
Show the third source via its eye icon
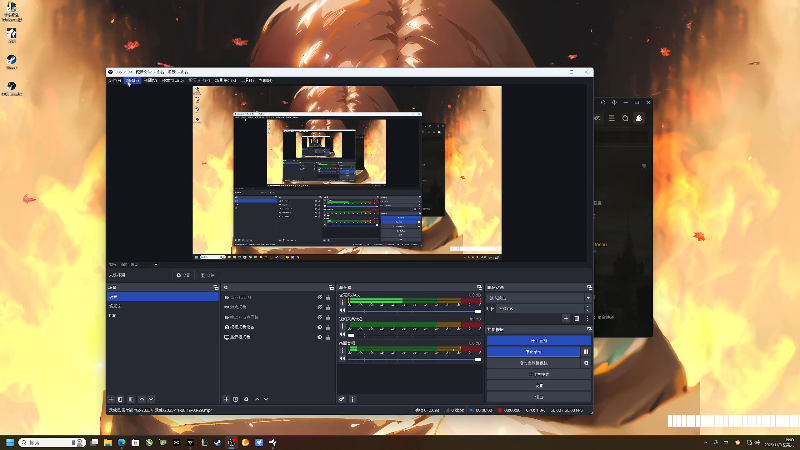[320, 317]
